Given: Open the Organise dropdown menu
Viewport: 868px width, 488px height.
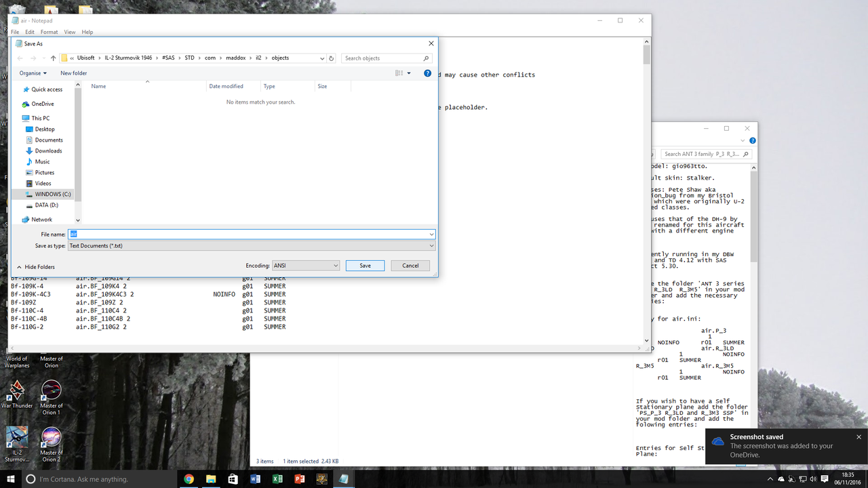Looking at the screenshot, I should tap(33, 73).
